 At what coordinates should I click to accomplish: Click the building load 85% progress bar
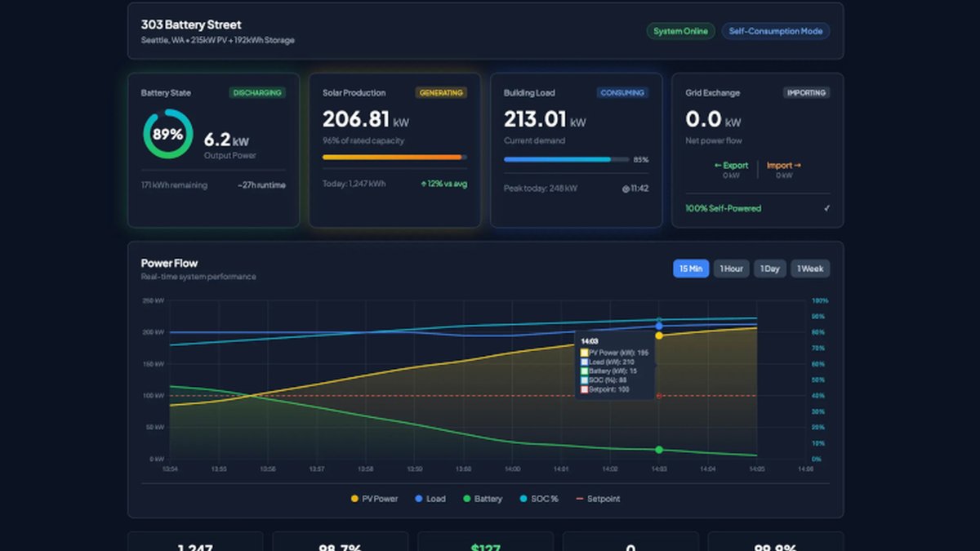(x=567, y=159)
